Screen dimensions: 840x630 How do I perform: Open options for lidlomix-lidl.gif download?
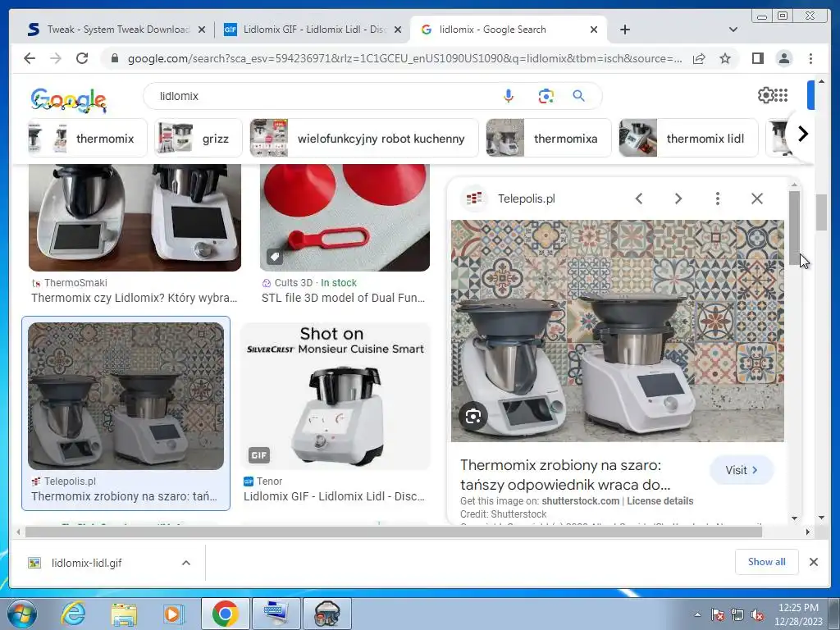186,563
